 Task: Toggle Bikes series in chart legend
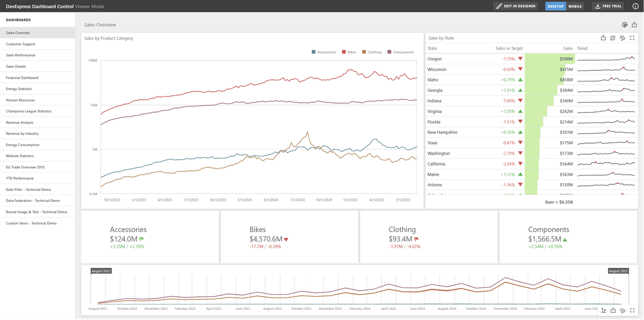[x=349, y=52]
